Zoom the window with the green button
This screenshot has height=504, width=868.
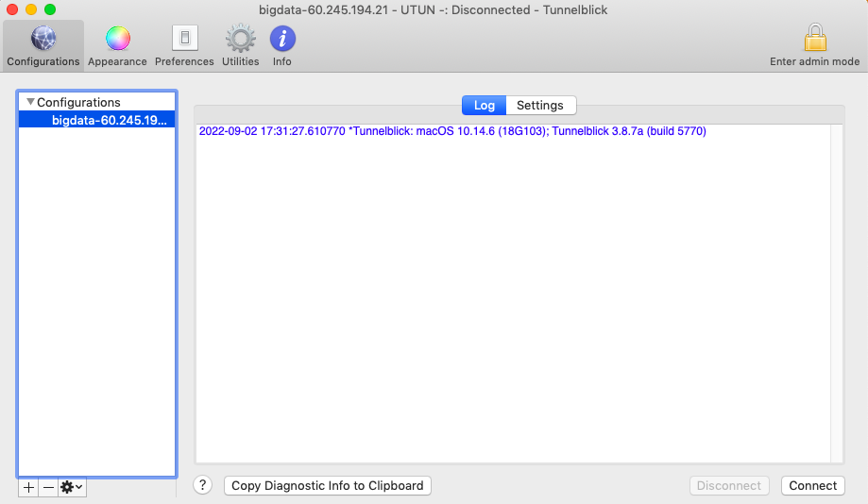(50, 9)
